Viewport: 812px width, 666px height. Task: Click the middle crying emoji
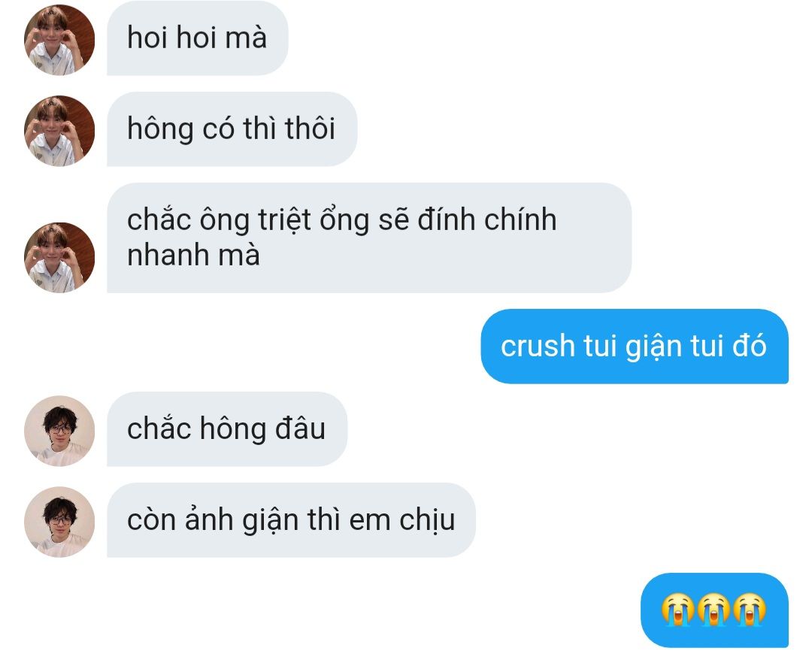pos(714,610)
